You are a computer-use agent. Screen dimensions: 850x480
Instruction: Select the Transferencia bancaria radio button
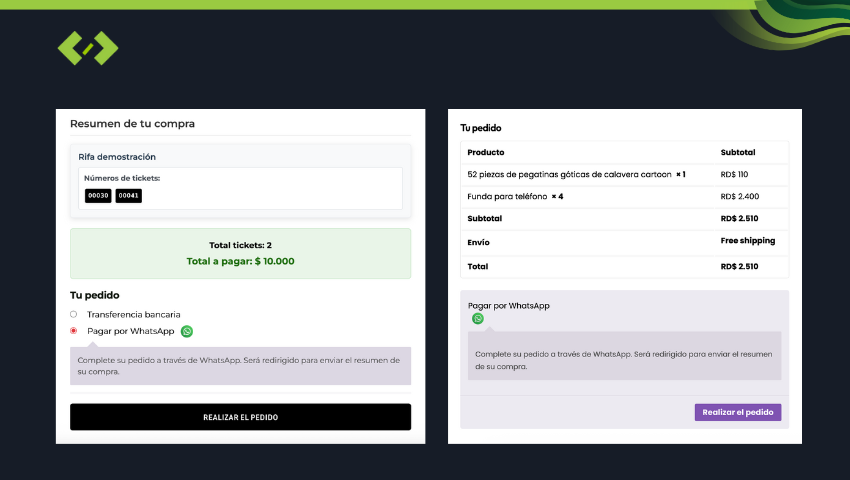coord(73,314)
